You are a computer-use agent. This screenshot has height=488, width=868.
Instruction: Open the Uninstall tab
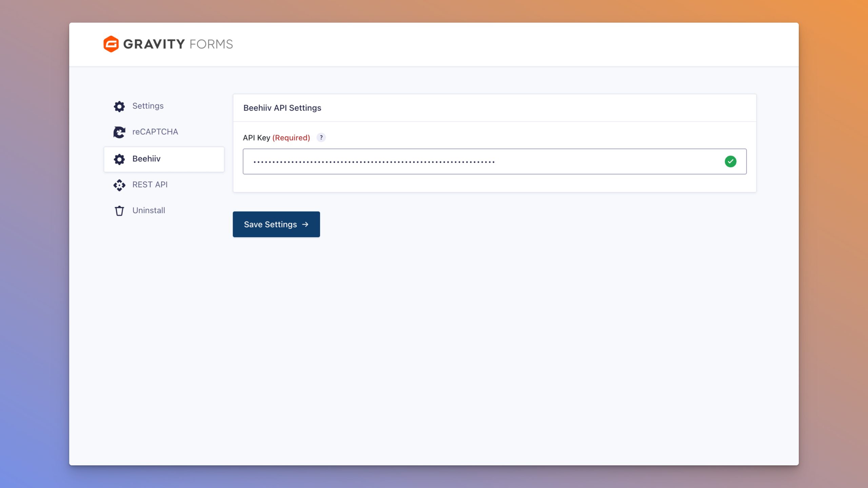[x=149, y=210]
